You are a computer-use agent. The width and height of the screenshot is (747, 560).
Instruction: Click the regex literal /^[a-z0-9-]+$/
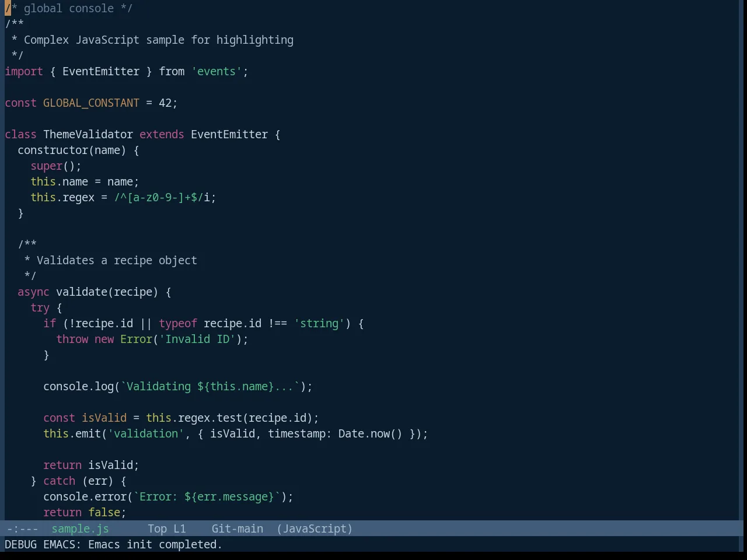point(159,197)
